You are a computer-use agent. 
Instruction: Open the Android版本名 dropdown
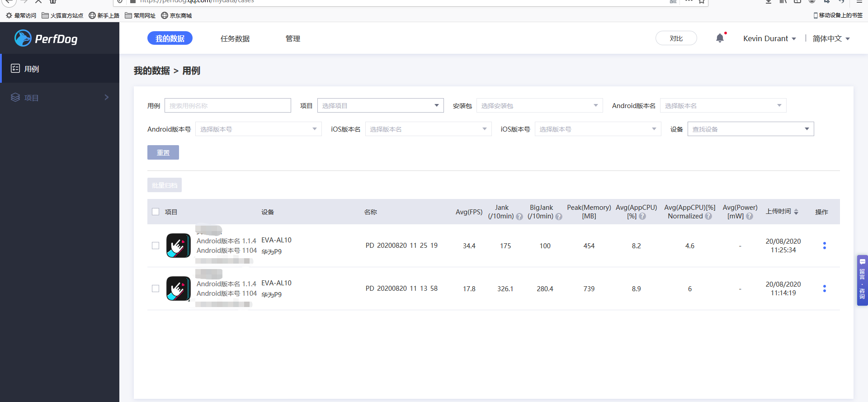click(x=723, y=105)
